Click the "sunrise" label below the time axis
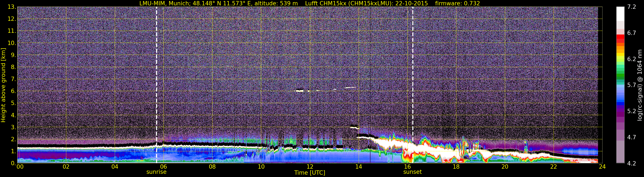This screenshot has width=644, height=177. (x=156, y=172)
